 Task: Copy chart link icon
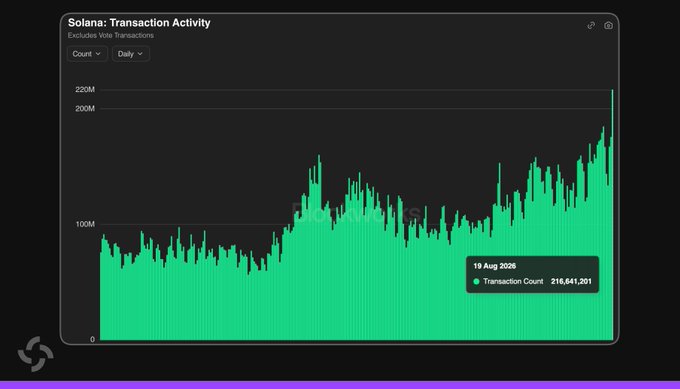pyautogui.click(x=591, y=26)
